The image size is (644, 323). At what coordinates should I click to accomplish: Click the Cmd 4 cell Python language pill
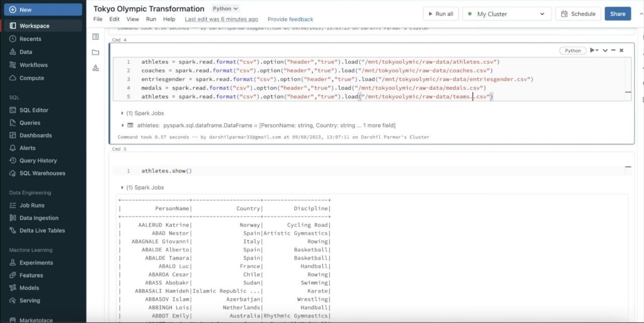[573, 50]
